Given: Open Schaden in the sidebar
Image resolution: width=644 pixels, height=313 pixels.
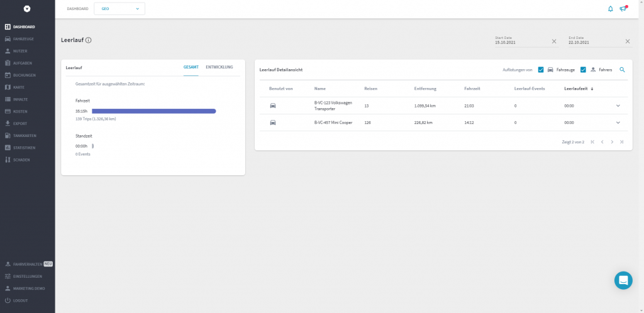Looking at the screenshot, I should tap(17, 160).
